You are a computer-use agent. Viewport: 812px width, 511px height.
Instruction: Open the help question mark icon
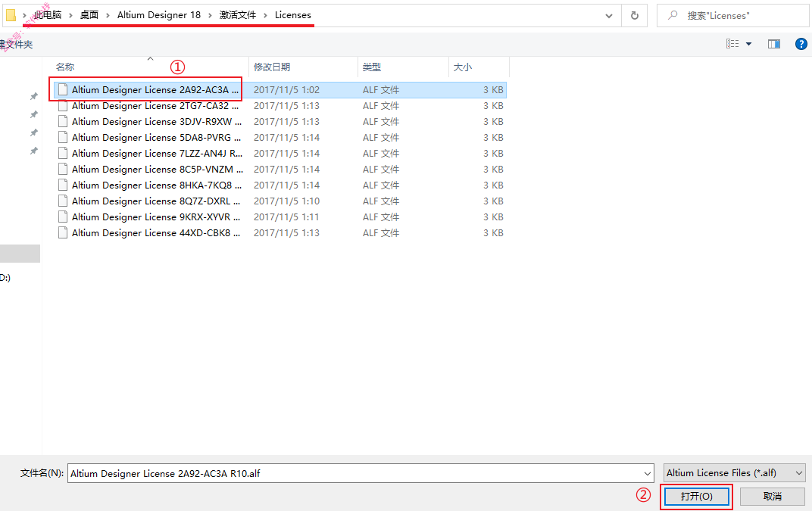click(801, 44)
